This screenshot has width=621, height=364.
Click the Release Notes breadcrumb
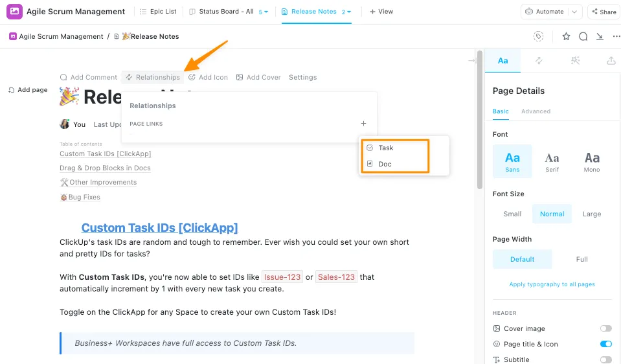click(150, 36)
